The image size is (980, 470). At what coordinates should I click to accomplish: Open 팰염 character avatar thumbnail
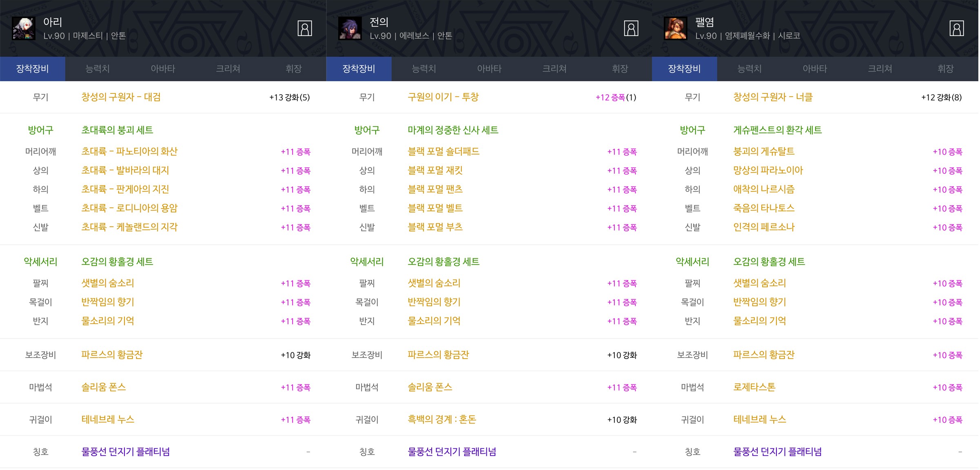(x=676, y=28)
